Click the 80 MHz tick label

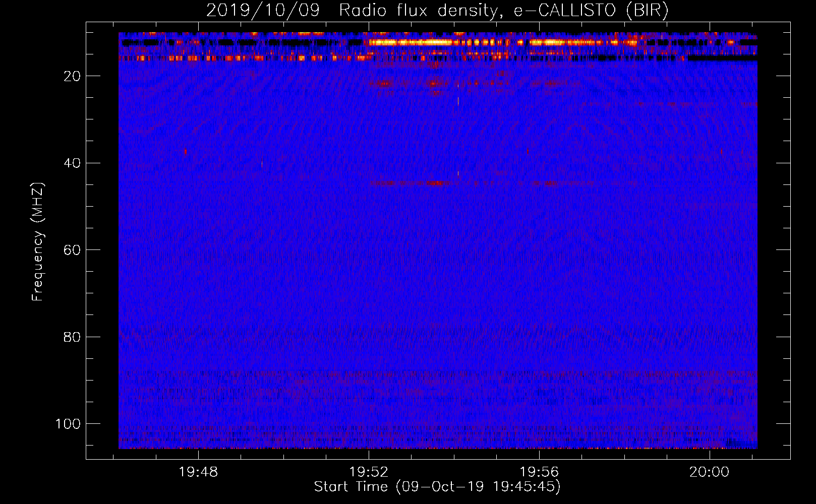pyautogui.click(x=72, y=337)
